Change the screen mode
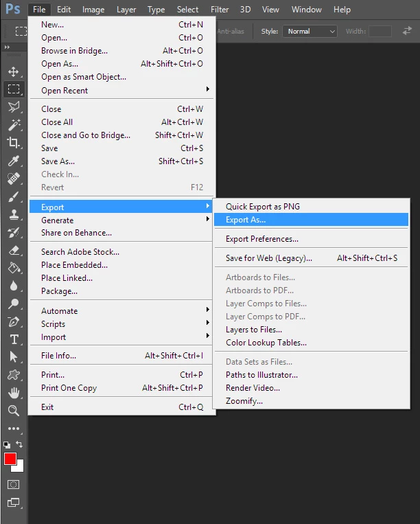 [13, 502]
